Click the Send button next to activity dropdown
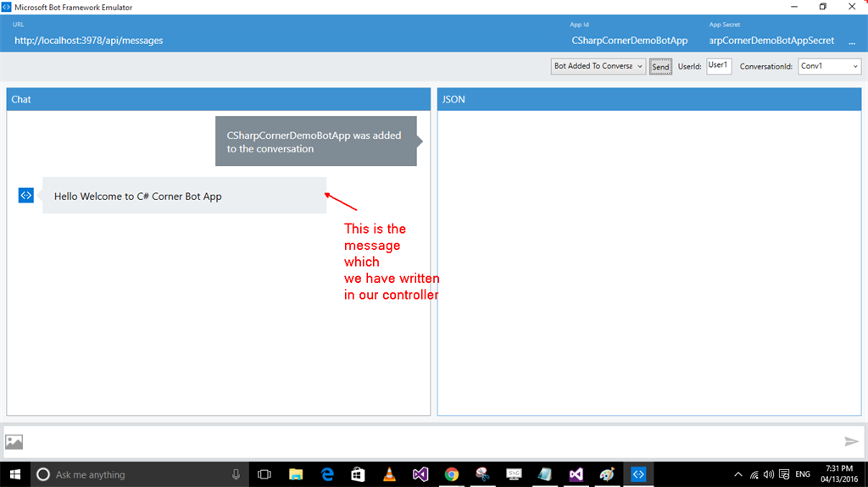This screenshot has height=487, width=868. pos(660,66)
